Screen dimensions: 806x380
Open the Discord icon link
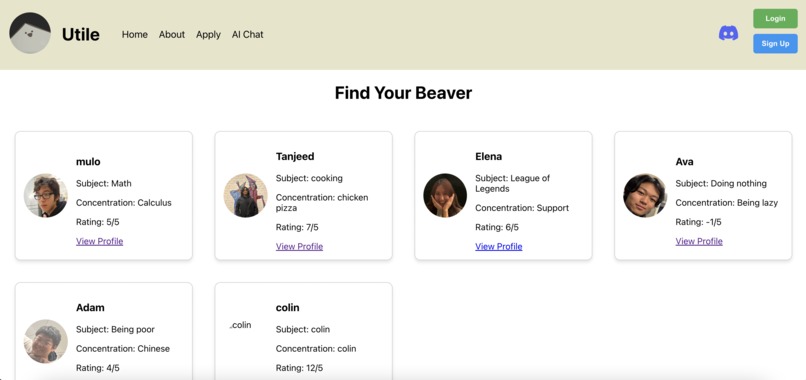coord(728,33)
